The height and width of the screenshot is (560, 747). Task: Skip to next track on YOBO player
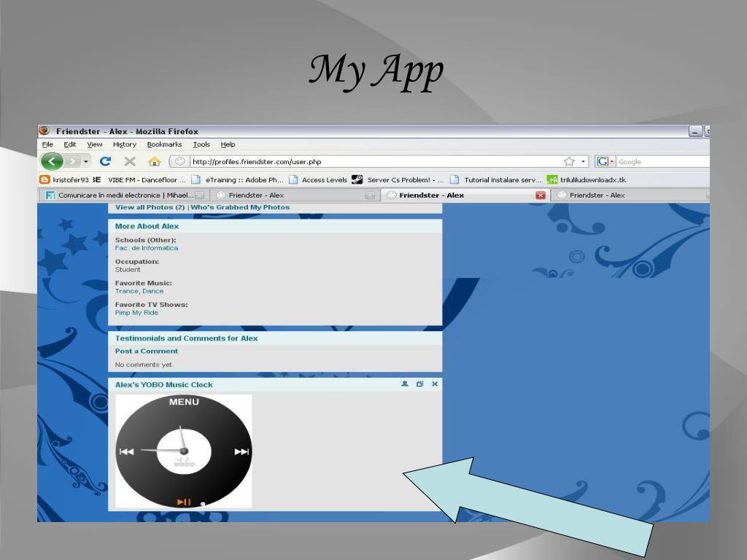point(241,451)
